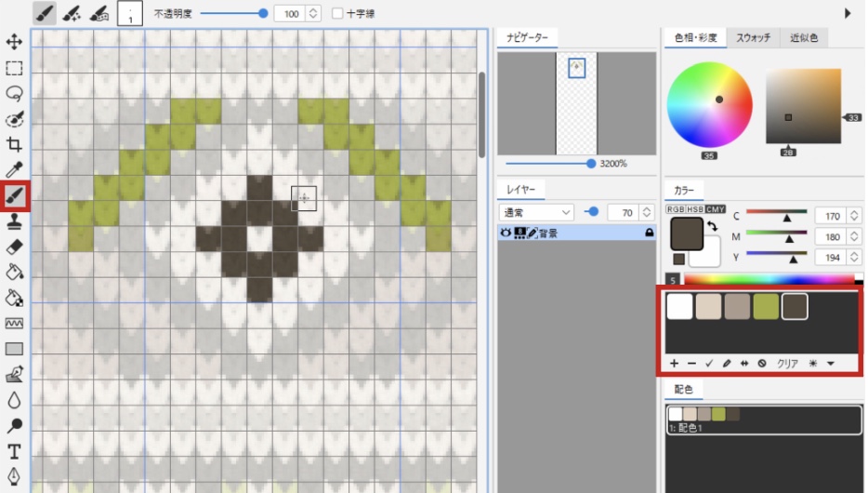
Task: Click the Y value field showing 194
Action: coord(831,257)
